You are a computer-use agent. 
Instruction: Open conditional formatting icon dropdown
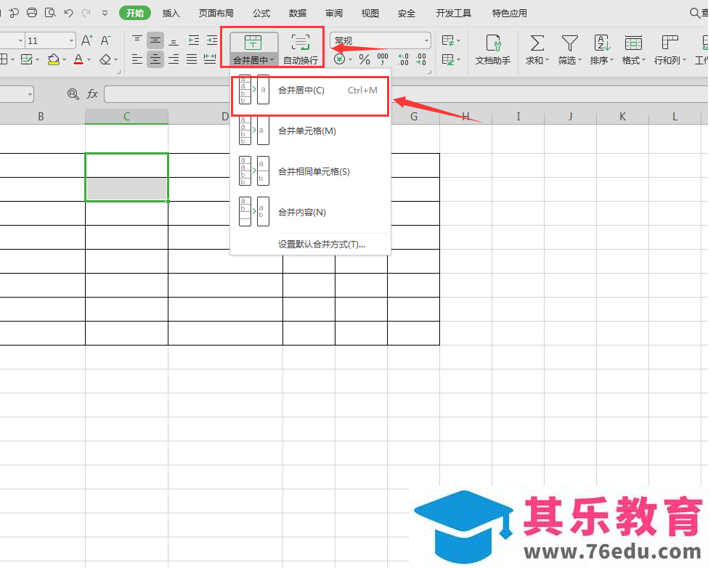[450, 41]
